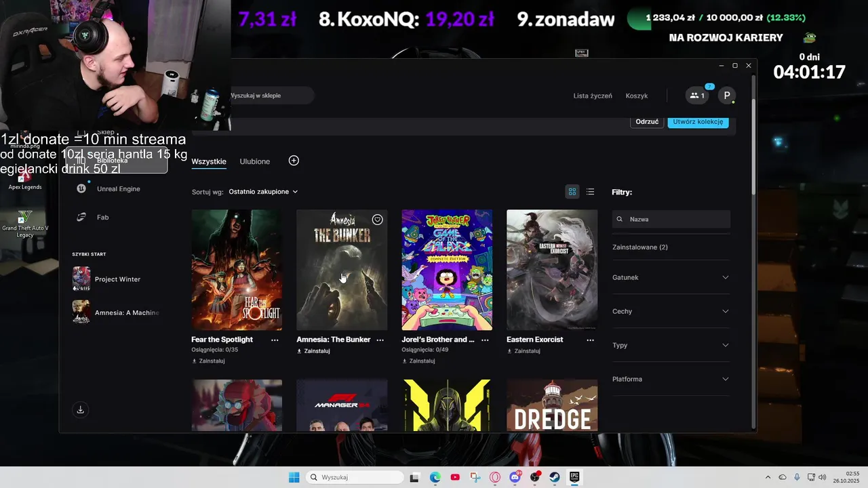Click Zainstaluj under Fear the Spotlight
This screenshot has width=868, height=488.
(208, 361)
